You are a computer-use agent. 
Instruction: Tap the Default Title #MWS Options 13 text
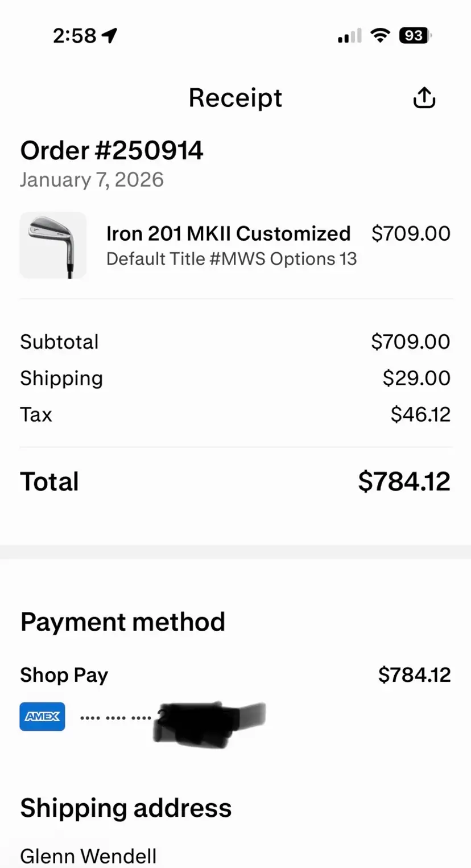pos(232,259)
